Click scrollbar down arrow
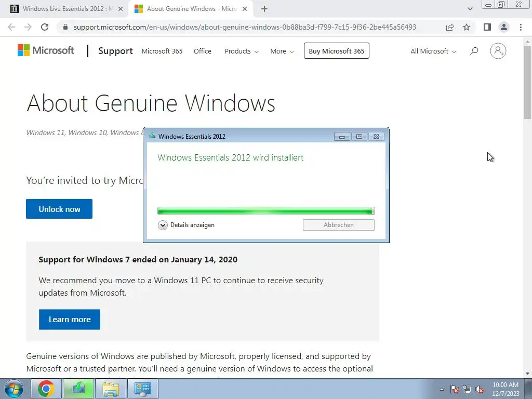Image resolution: width=532 pixels, height=399 pixels. point(528,374)
